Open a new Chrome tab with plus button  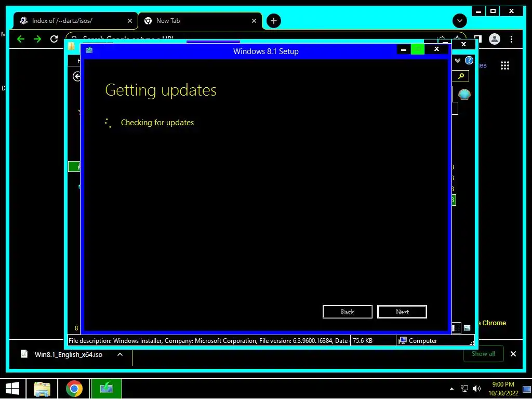(x=274, y=21)
